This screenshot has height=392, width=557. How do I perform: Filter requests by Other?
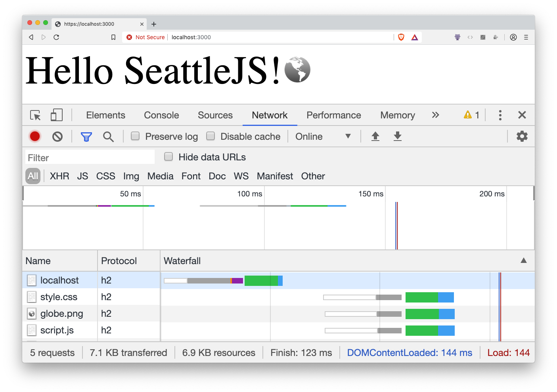313,176
